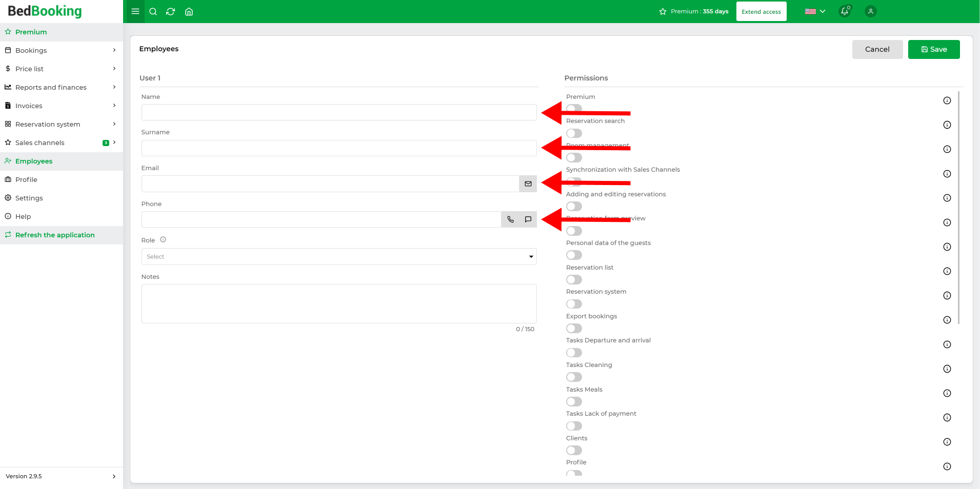
Task: Click the envelope icon beside Email field
Action: (x=528, y=184)
